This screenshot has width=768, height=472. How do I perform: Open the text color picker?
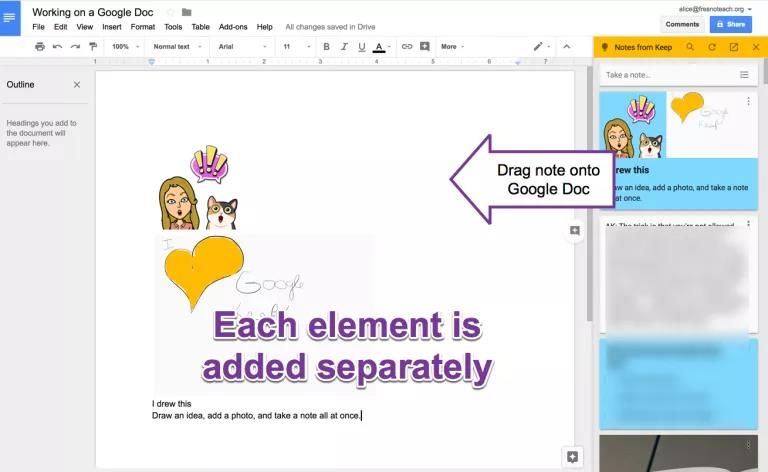point(380,47)
